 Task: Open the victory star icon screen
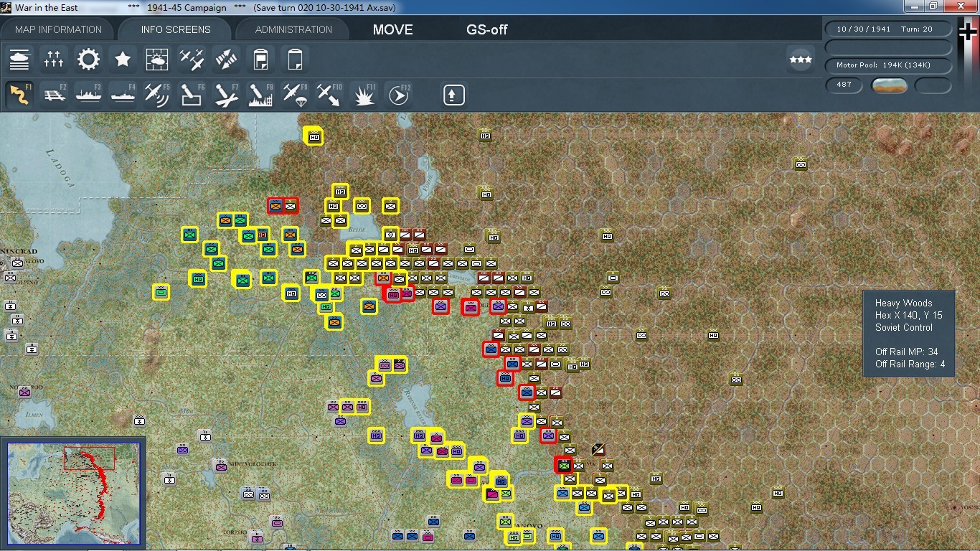123,59
